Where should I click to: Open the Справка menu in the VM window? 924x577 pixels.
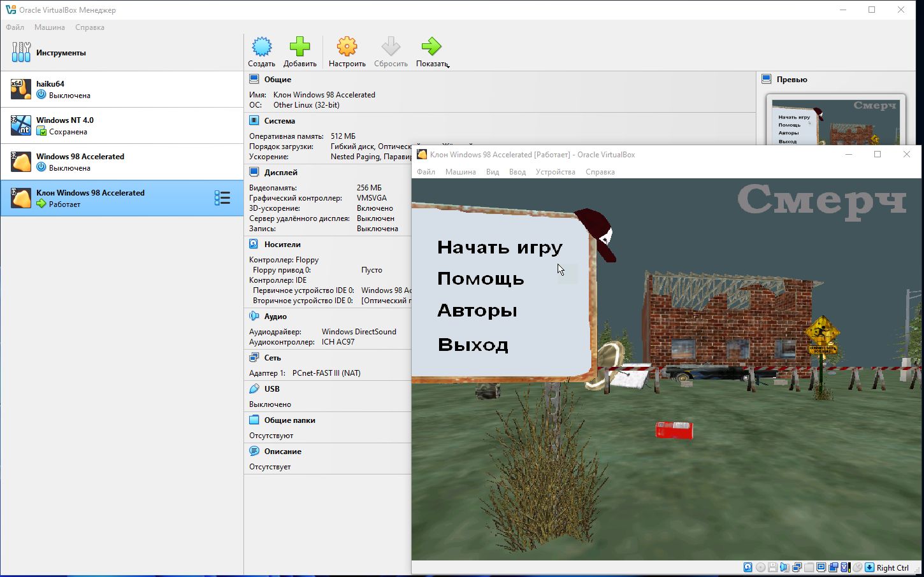pyautogui.click(x=600, y=172)
